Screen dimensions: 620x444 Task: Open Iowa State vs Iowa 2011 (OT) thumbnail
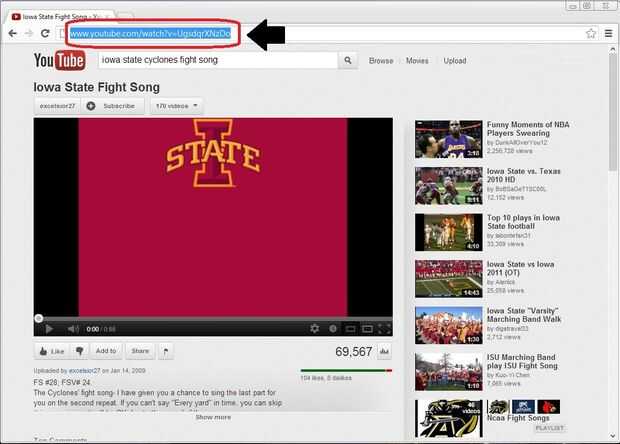pos(448,279)
